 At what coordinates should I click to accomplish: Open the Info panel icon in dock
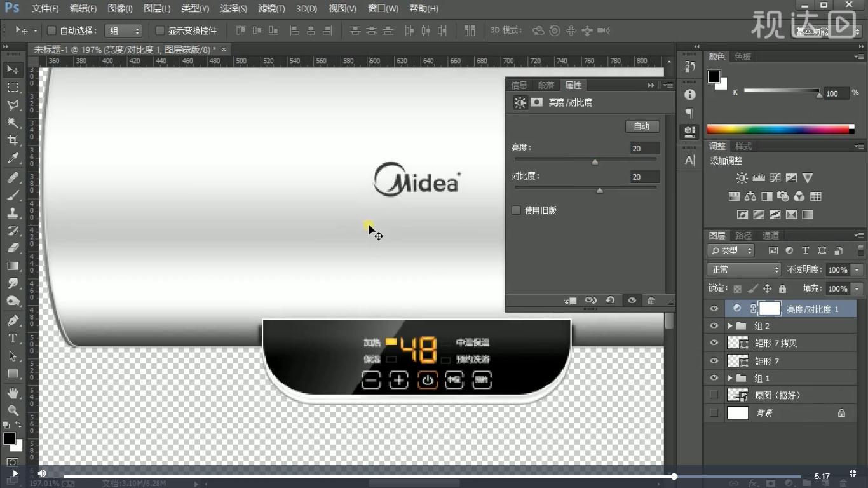(689, 95)
